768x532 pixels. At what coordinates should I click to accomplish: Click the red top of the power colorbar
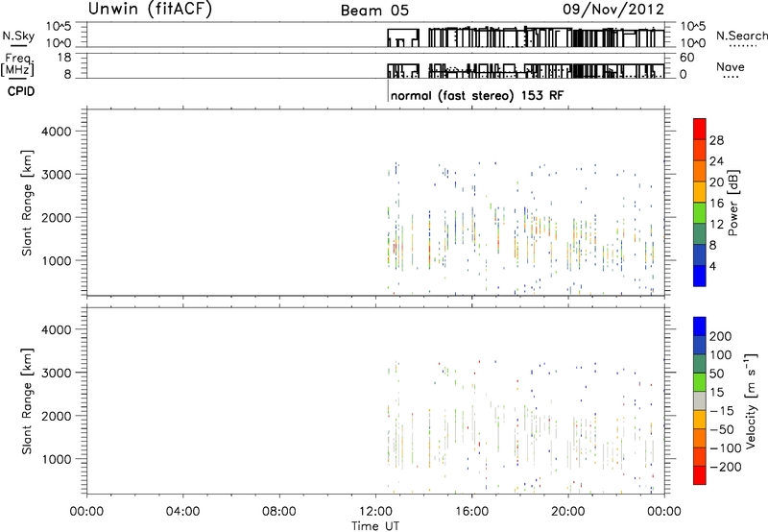tap(700, 129)
